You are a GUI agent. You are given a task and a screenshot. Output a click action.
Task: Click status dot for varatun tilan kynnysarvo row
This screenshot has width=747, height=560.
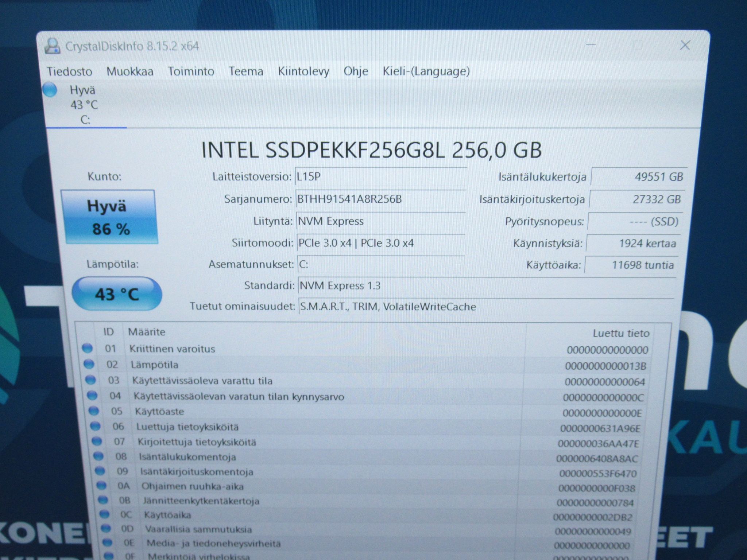point(92,396)
